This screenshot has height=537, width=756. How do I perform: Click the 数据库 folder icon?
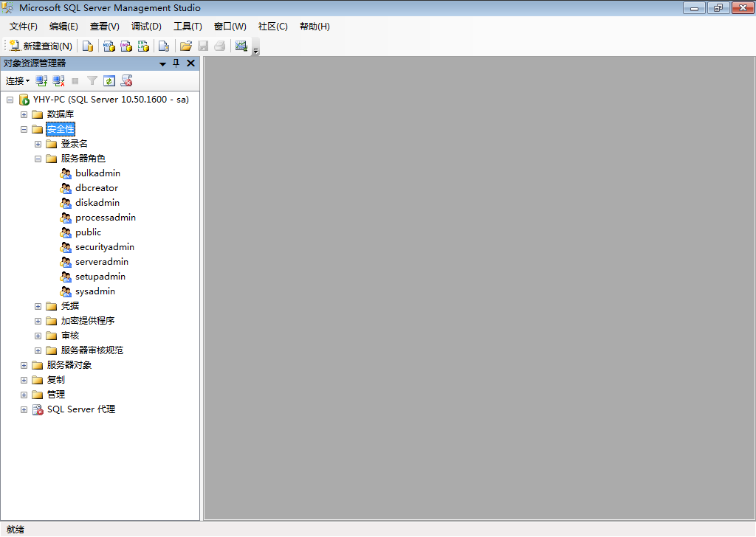tap(37, 114)
